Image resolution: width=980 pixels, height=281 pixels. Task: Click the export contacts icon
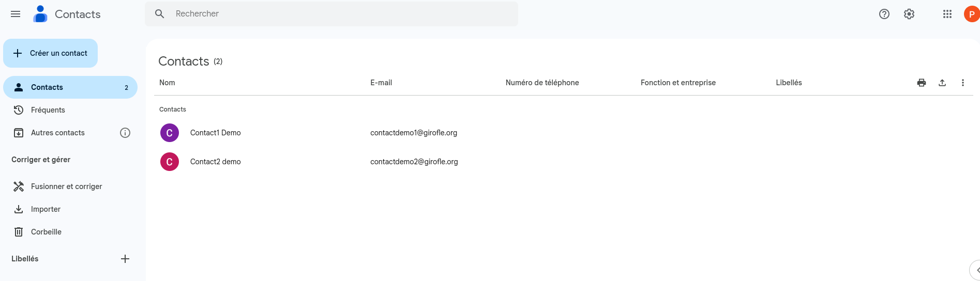pos(942,83)
